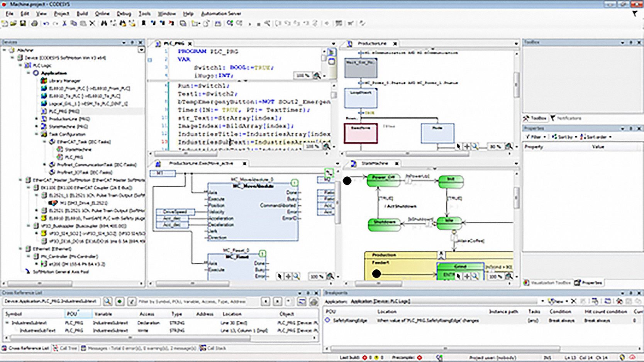Save the project using the Save toolbar icon
Image resolution: width=644 pixels, height=362 pixels.
click(22, 24)
